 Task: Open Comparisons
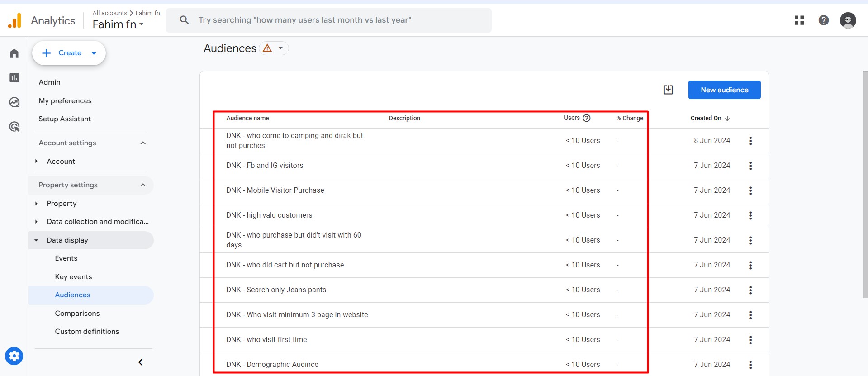77,314
